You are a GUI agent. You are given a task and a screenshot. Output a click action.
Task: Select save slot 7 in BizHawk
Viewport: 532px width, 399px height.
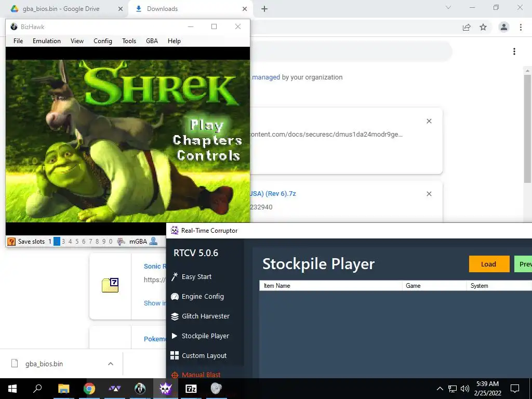pyautogui.click(x=90, y=242)
